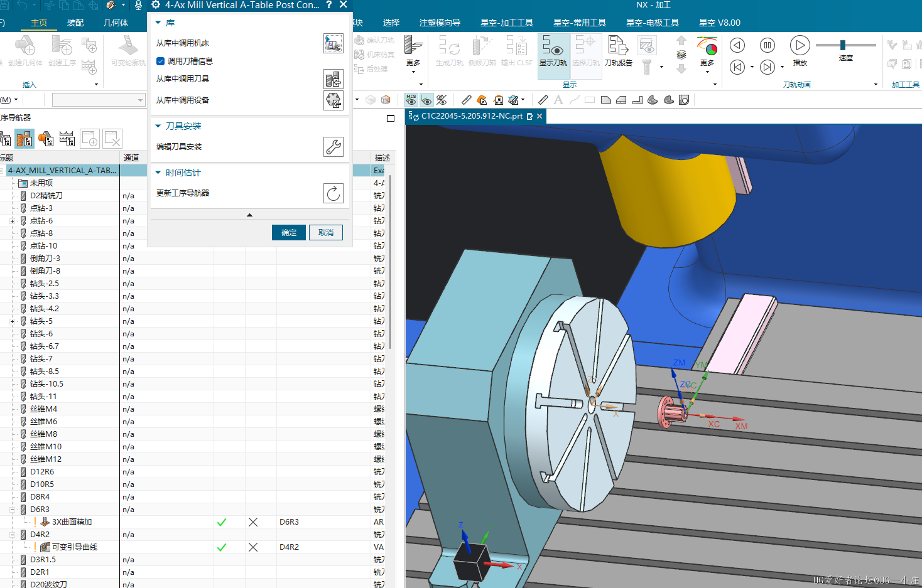Image resolution: width=922 pixels, height=588 pixels.
Task: Open the 选择 ribbon tab
Action: point(391,23)
